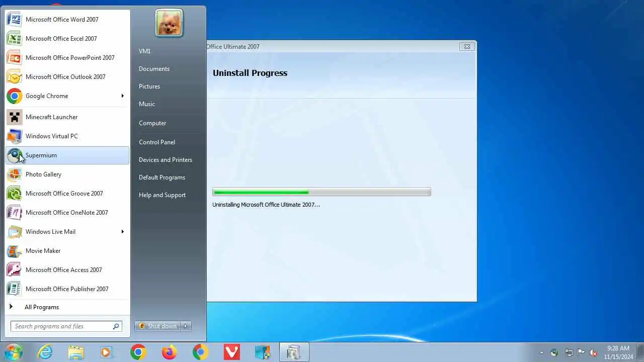Show hidden notification area icons
644x362 pixels.
pos(541,353)
